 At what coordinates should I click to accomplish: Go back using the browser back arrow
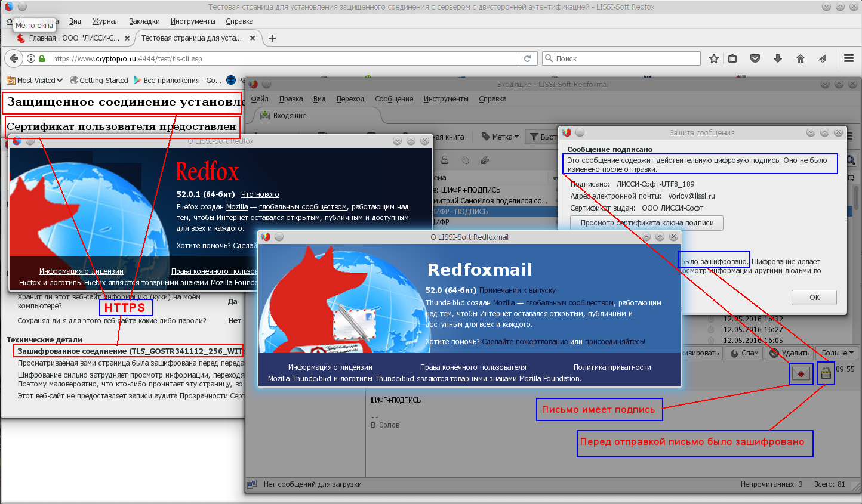click(14, 58)
